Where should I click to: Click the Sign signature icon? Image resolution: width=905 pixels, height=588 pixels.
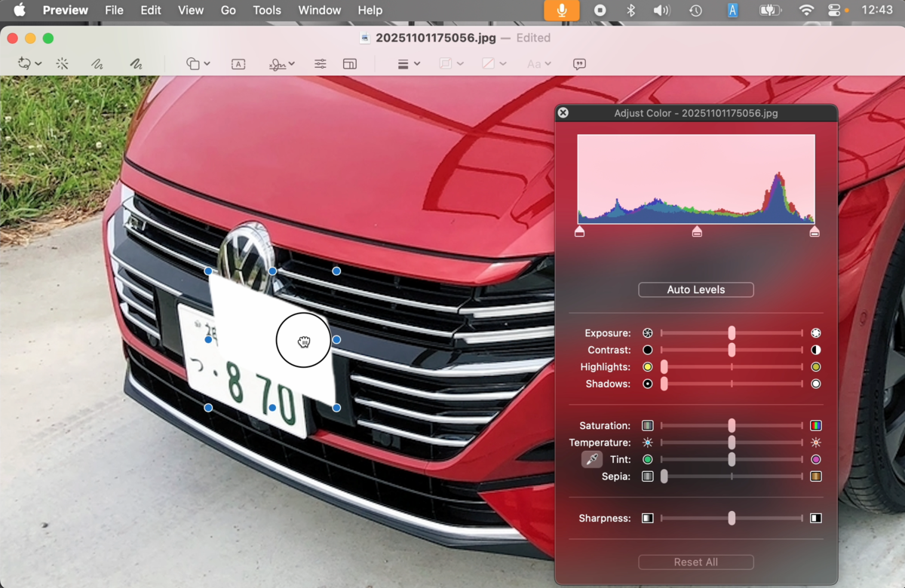(278, 64)
